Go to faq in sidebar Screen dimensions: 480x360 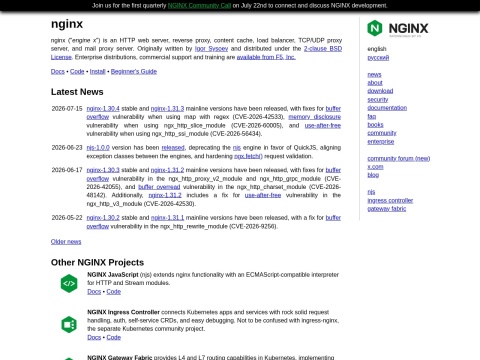(372, 116)
